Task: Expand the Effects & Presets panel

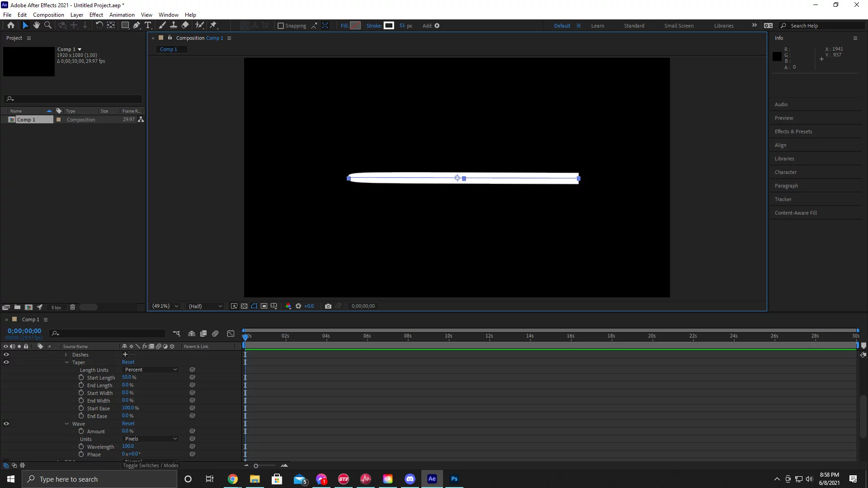Action: tap(793, 131)
